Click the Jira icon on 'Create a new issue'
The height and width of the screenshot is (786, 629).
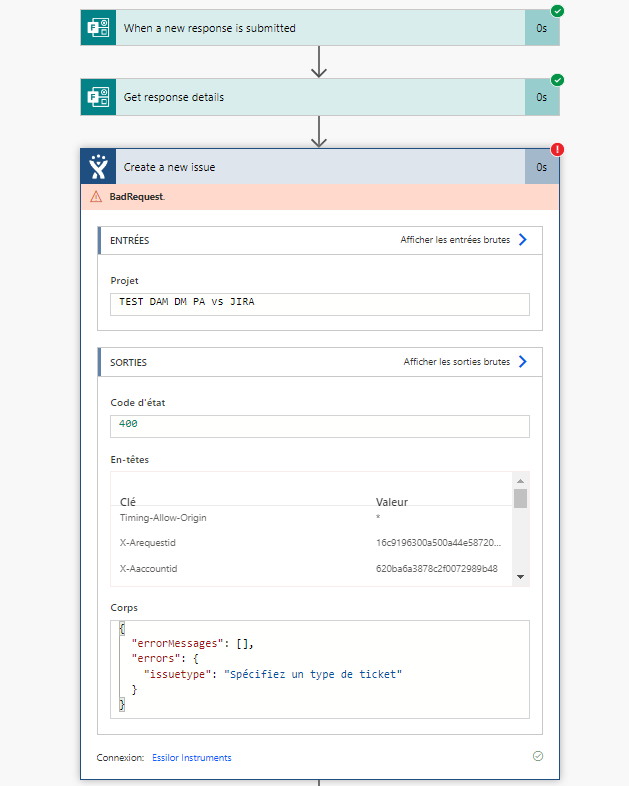98,167
